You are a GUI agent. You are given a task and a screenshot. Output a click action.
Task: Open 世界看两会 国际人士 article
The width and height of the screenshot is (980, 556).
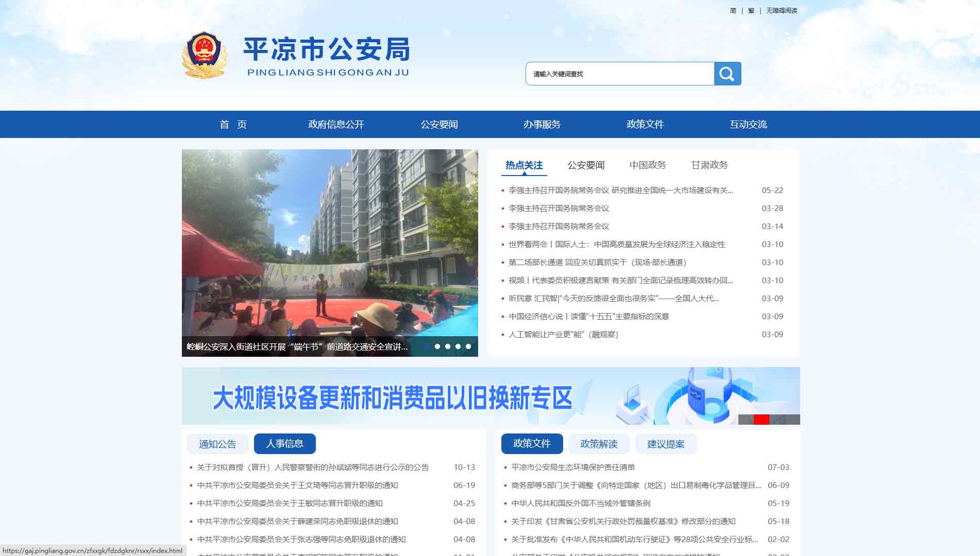pos(617,245)
